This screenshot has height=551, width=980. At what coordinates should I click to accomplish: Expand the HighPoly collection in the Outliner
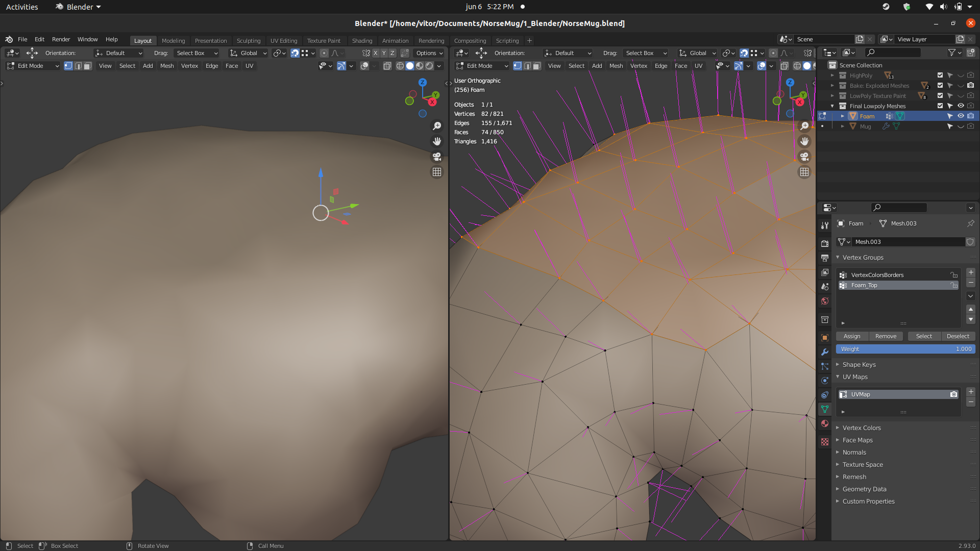(832, 75)
